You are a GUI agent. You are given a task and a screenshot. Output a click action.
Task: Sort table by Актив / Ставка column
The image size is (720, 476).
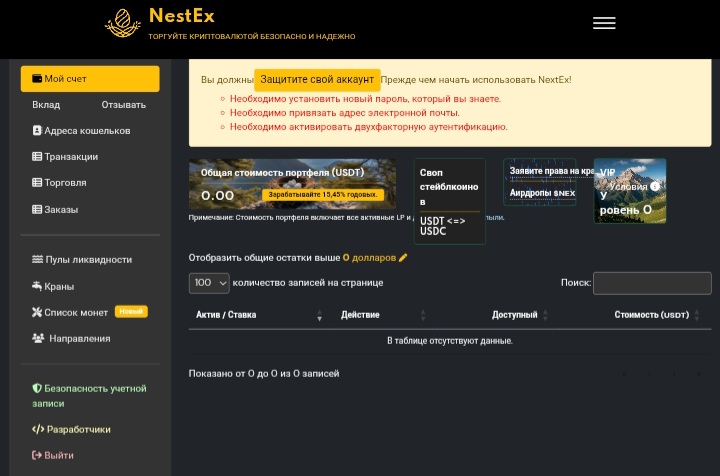point(259,315)
